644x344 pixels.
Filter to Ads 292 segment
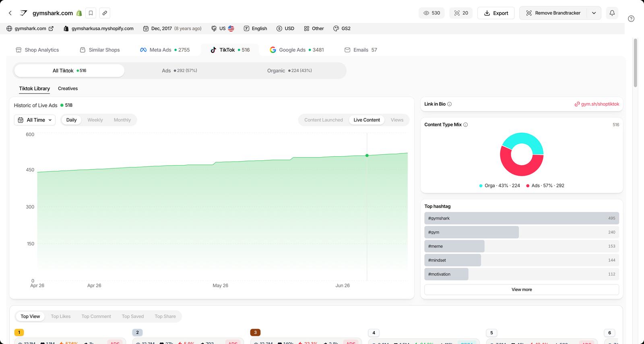(180, 70)
